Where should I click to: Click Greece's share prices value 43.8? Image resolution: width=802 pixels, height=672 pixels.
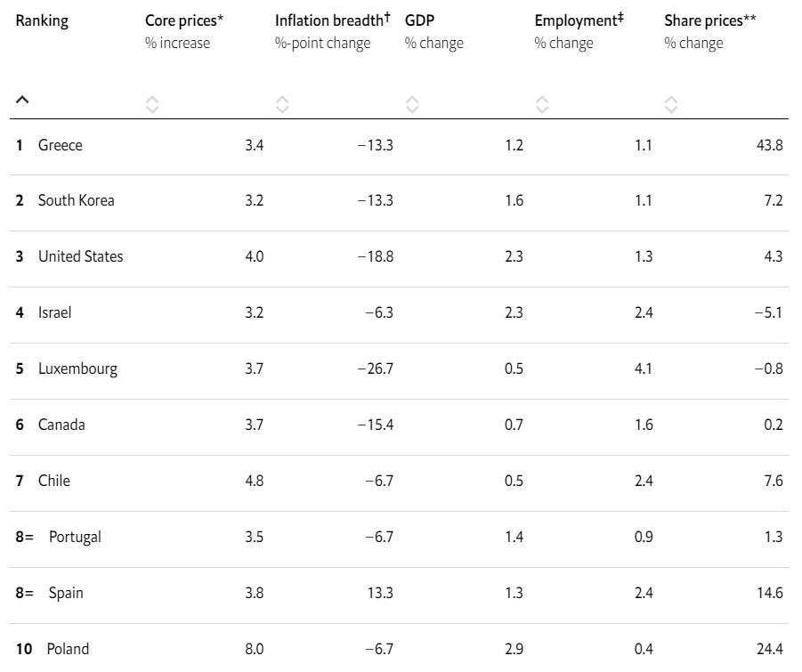click(x=768, y=145)
